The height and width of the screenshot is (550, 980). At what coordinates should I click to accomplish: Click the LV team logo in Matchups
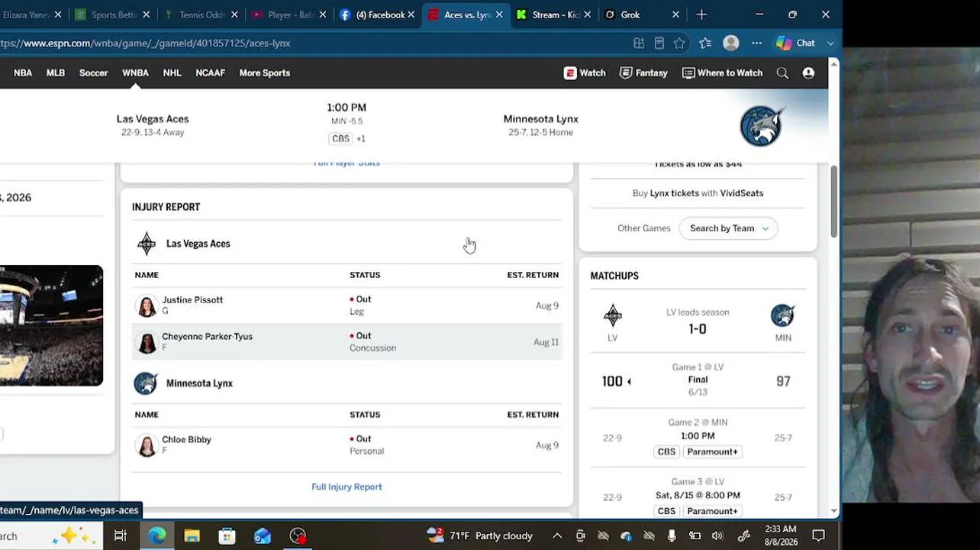pos(613,315)
